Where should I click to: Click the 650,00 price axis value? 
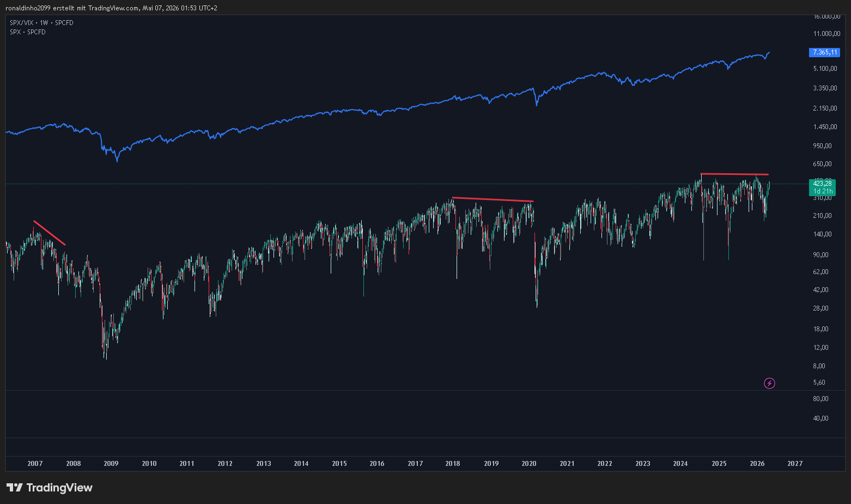823,164
